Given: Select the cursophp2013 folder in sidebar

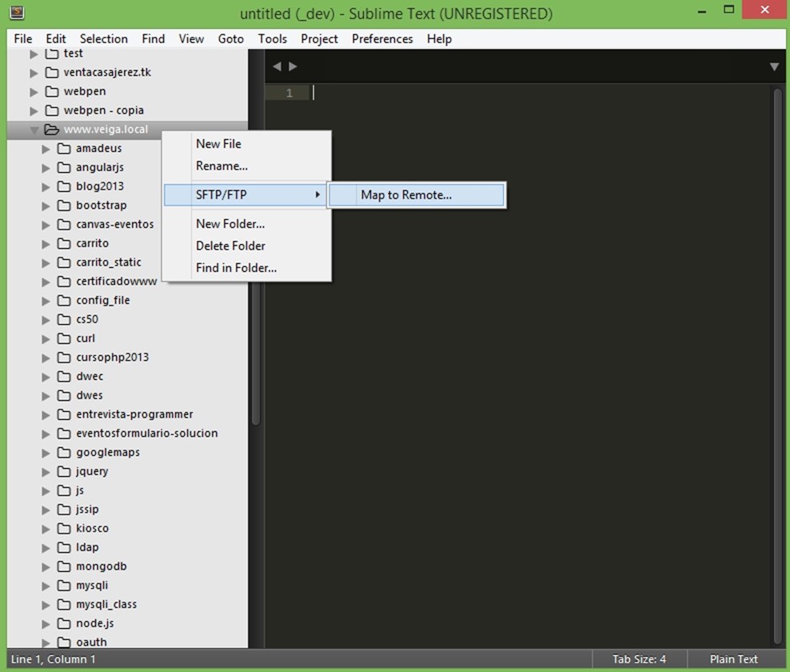Looking at the screenshot, I should pyautogui.click(x=112, y=357).
